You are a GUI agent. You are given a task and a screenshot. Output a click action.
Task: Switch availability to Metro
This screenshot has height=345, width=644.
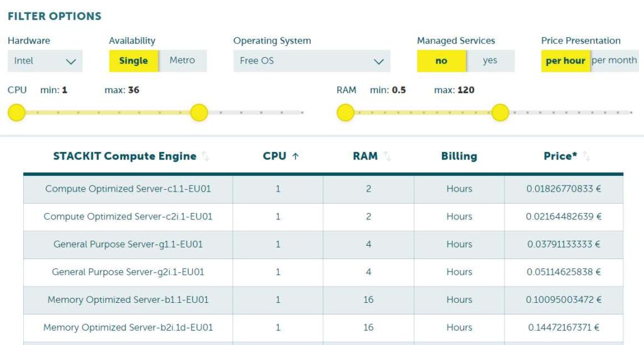pyautogui.click(x=182, y=61)
